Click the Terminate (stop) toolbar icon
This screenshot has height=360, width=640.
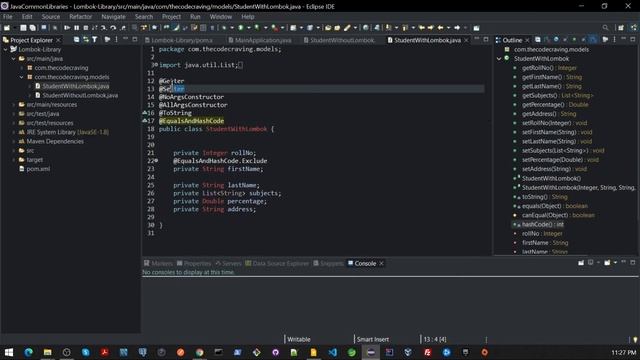tap(86, 28)
